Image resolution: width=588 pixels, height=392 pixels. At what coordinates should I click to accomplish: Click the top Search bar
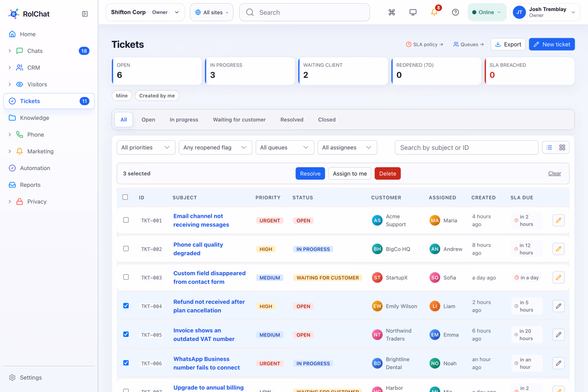tap(305, 12)
